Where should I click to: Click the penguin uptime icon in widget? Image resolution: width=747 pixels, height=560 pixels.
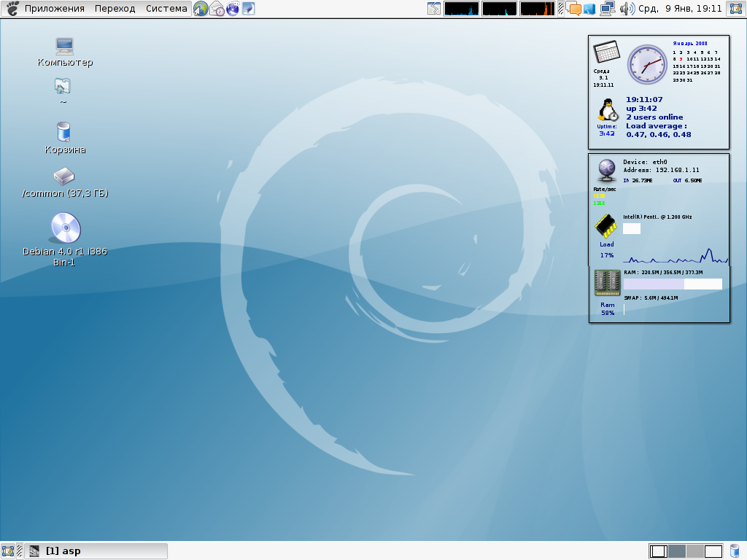click(608, 110)
